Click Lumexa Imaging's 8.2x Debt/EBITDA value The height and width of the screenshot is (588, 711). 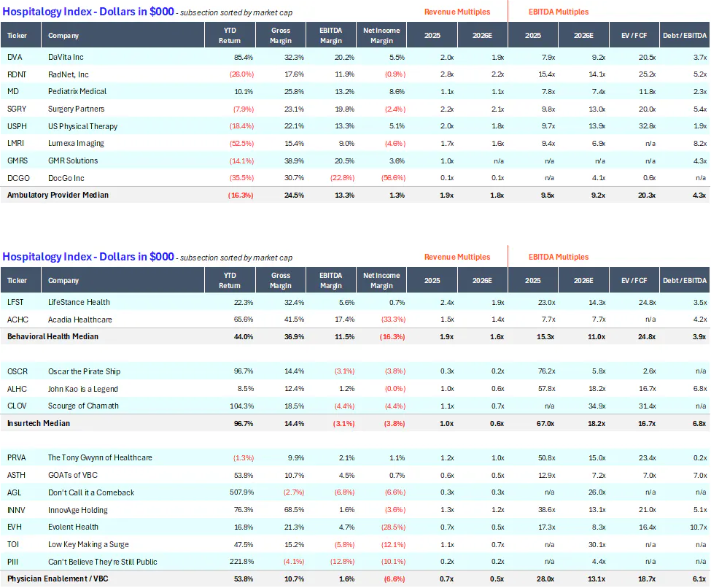click(x=699, y=144)
